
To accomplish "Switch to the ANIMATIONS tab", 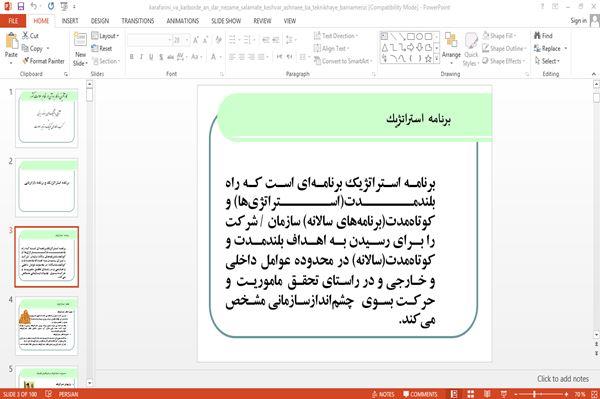I will click(183, 21).
